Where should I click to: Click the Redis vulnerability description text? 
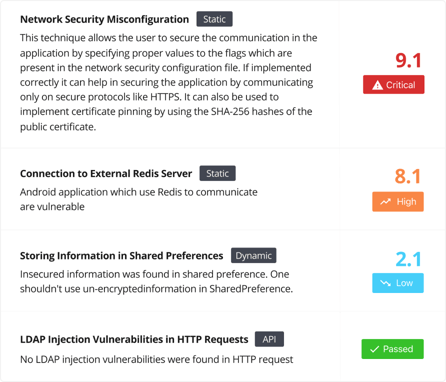tap(139, 199)
